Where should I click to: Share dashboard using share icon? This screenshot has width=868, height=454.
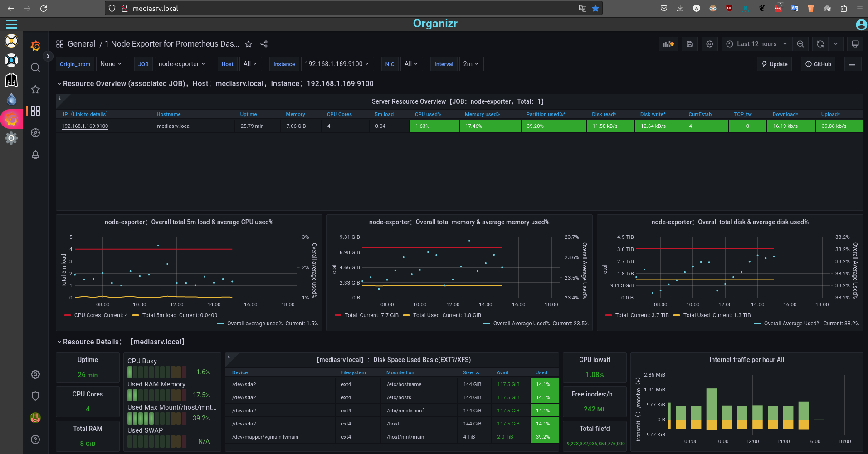pyautogui.click(x=264, y=44)
